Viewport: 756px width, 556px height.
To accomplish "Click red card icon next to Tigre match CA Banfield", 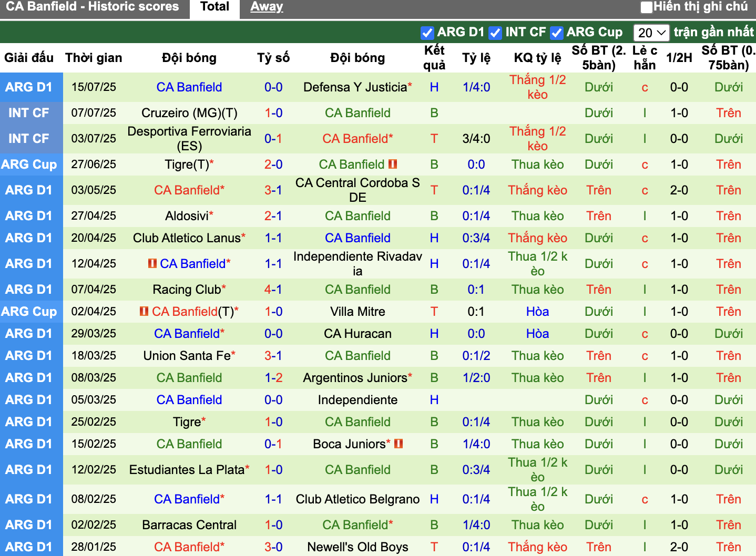I will (x=393, y=164).
